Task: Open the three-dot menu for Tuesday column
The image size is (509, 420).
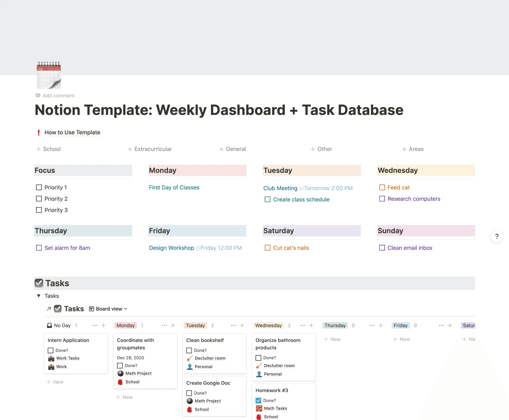Action: 233,325
